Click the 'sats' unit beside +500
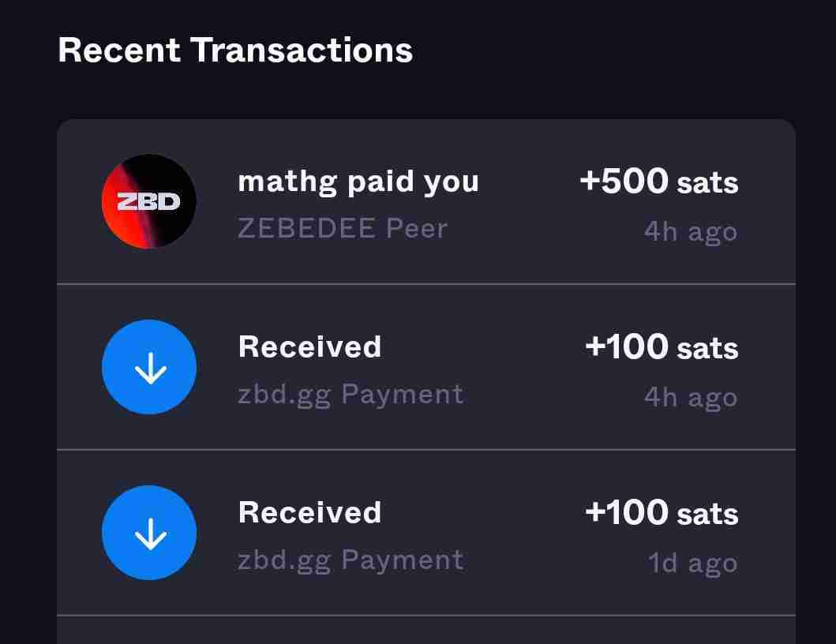 pos(707,183)
